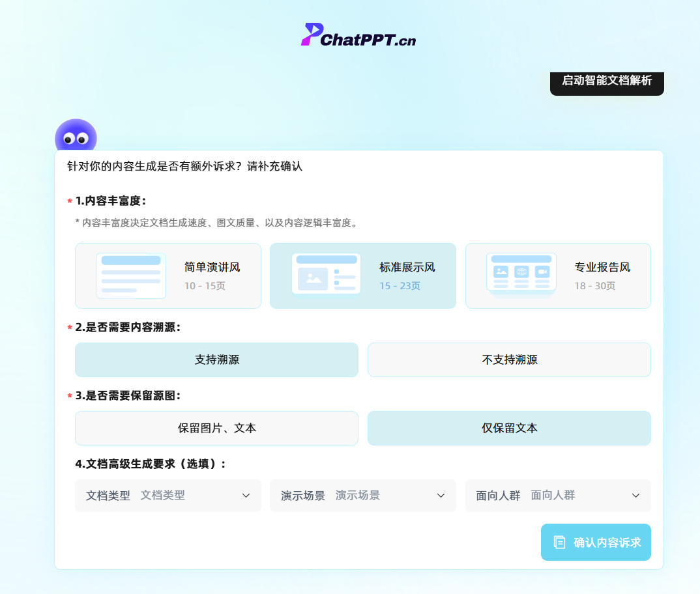Choose 仅保留文本 option
Image resolution: width=700 pixels, height=594 pixels.
click(509, 428)
